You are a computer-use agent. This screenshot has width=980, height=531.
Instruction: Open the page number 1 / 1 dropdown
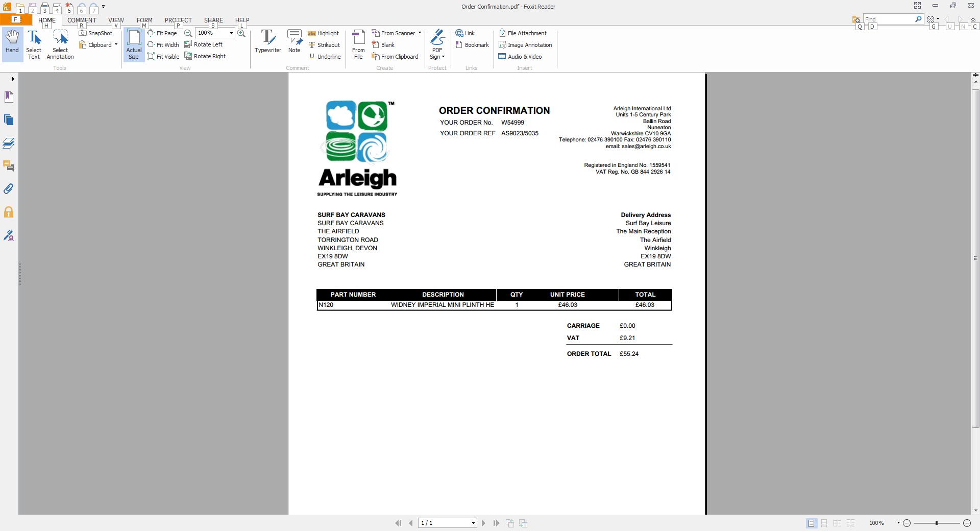[x=473, y=523]
